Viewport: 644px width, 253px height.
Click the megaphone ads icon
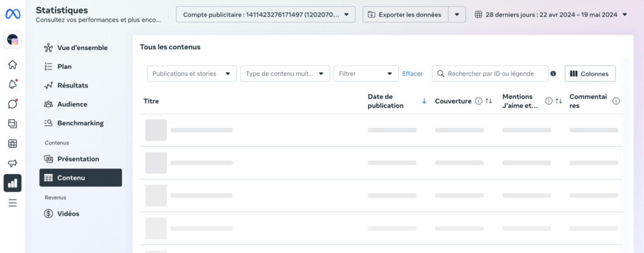coord(13,163)
